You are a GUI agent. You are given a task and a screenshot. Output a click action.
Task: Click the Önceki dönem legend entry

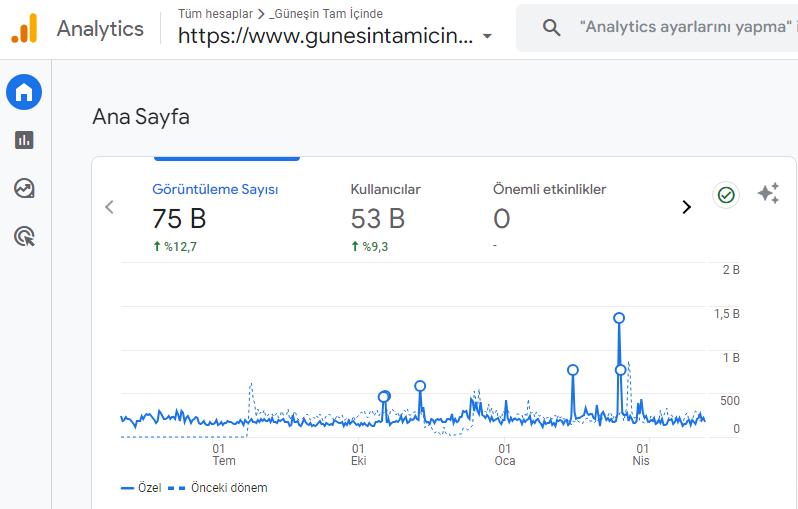point(217,488)
